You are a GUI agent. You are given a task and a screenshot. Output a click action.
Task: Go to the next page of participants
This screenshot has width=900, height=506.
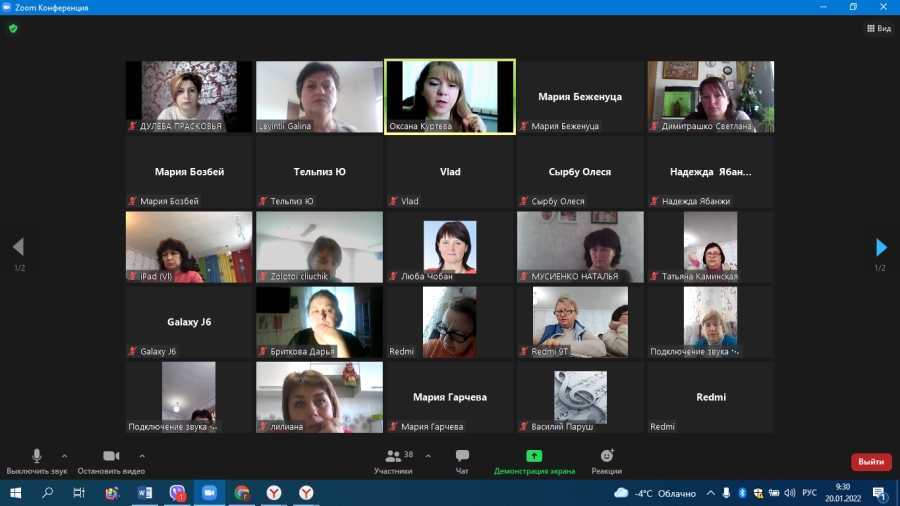(x=881, y=247)
